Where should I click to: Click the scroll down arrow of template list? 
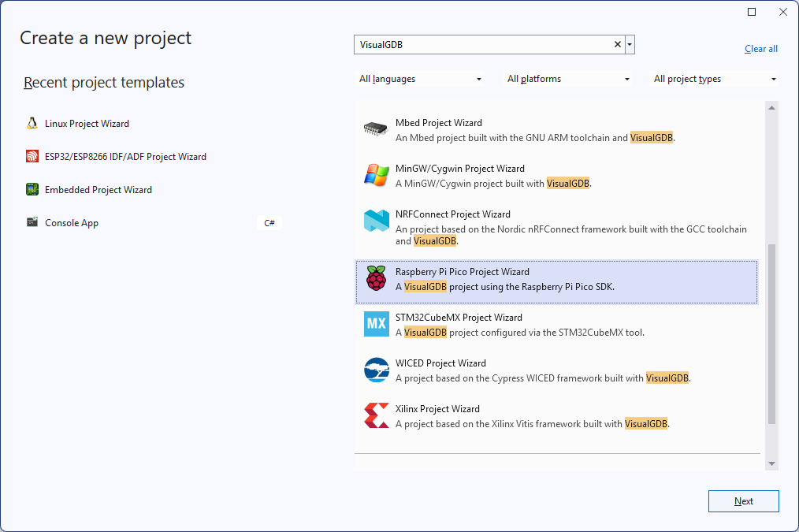click(x=771, y=463)
